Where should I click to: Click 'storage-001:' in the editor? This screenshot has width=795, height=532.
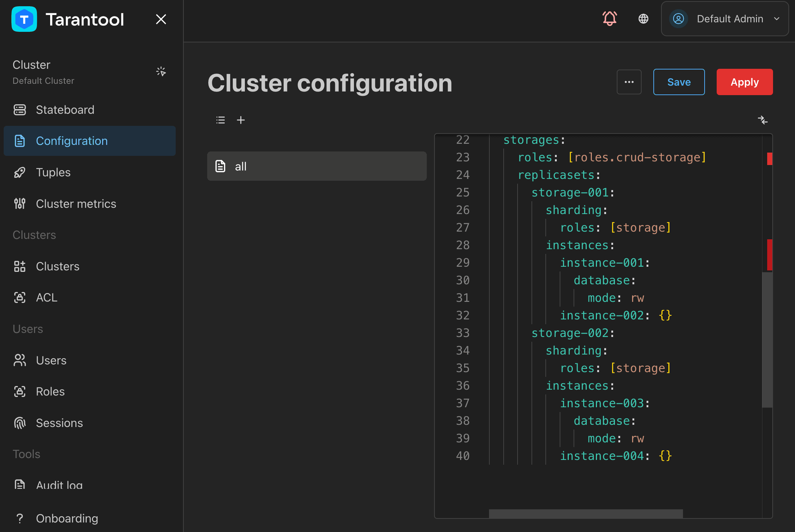click(573, 192)
